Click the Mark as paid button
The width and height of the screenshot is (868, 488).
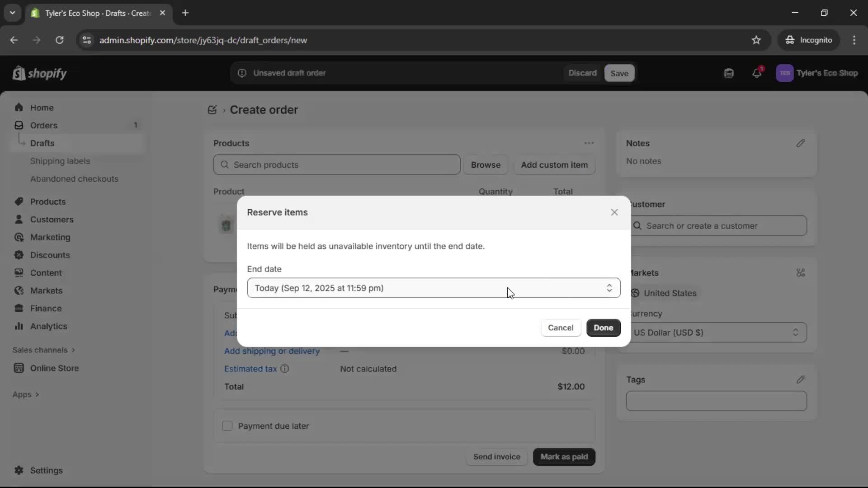[x=564, y=457]
